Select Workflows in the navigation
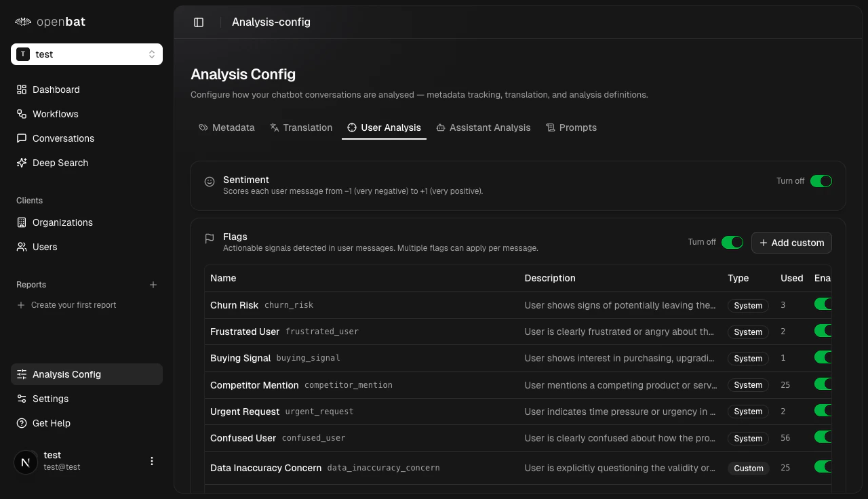 click(56, 114)
